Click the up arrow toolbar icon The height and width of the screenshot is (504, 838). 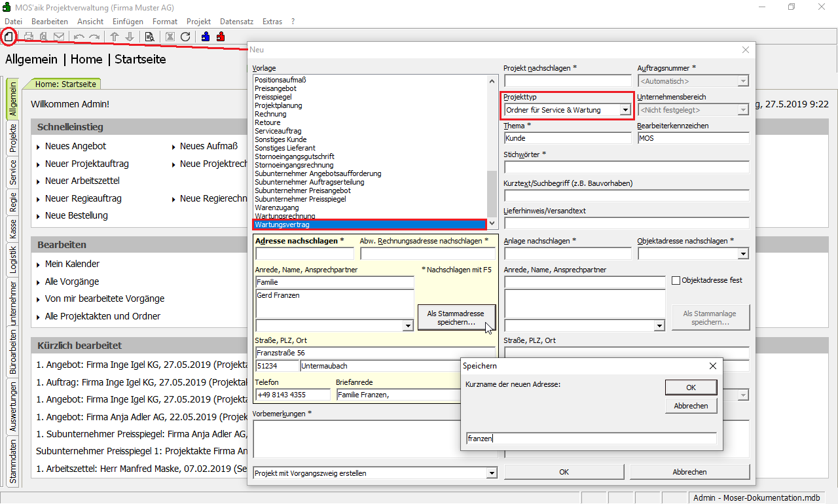(114, 37)
